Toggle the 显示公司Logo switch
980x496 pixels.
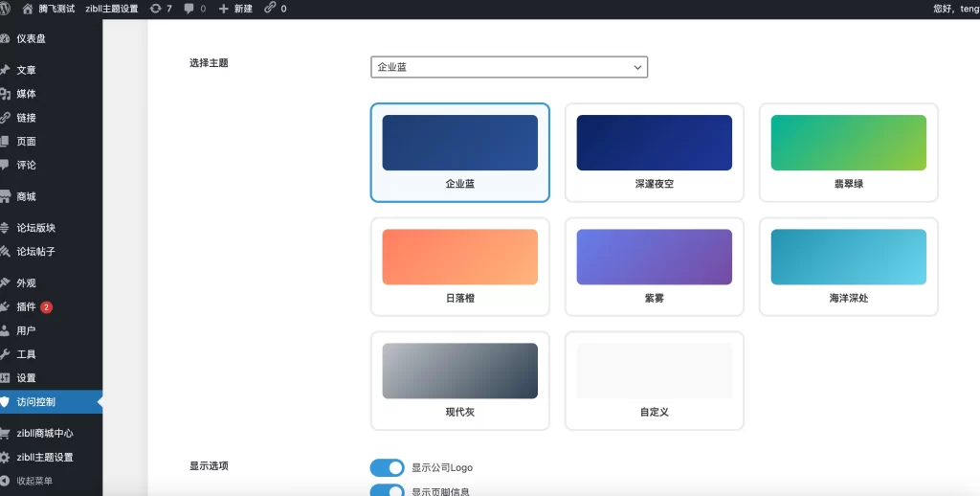[x=388, y=468]
